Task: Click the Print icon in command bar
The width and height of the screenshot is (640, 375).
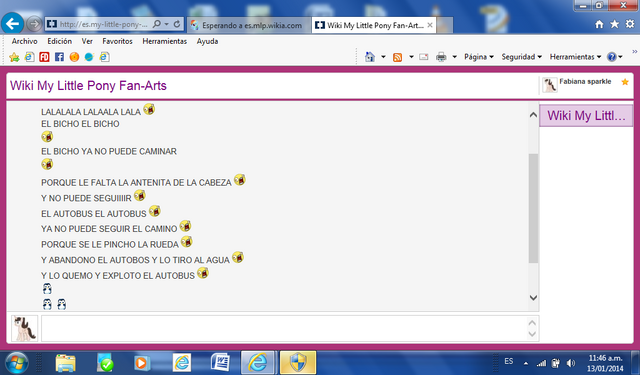Action: coord(441,57)
